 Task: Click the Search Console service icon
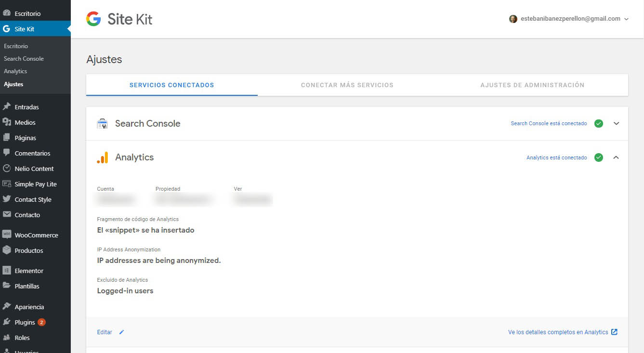tap(102, 124)
